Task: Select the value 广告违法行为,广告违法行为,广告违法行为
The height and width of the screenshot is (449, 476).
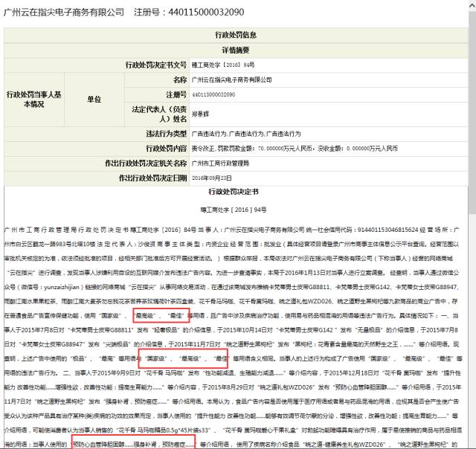Action: [x=246, y=134]
